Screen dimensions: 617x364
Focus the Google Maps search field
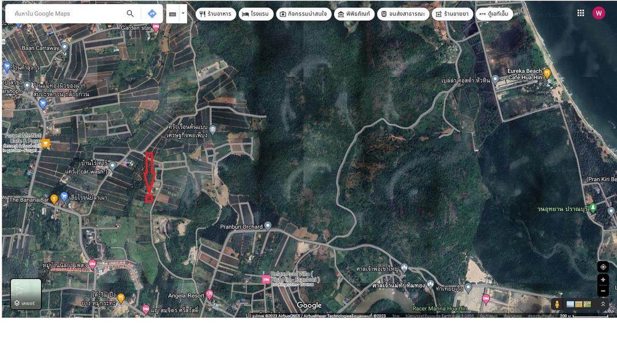coord(69,13)
